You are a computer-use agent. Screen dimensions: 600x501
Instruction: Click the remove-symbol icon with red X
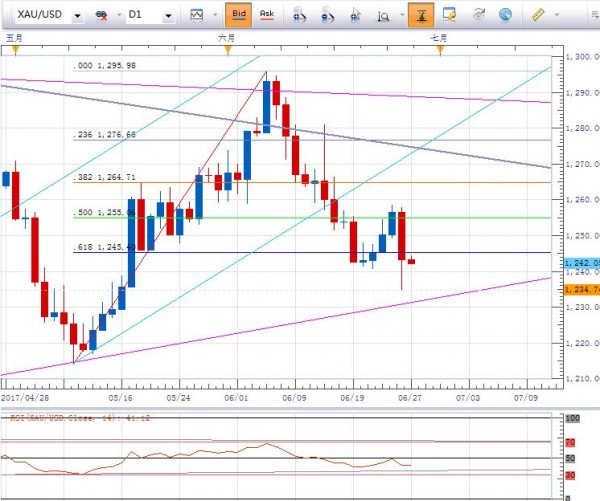[101, 16]
